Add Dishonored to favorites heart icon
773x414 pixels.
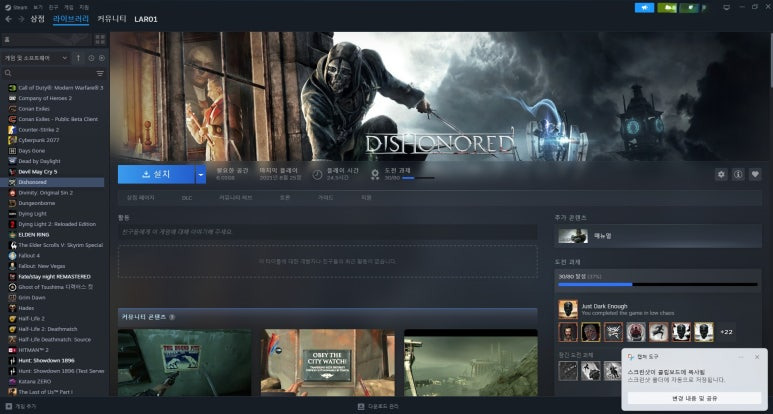tap(755, 174)
